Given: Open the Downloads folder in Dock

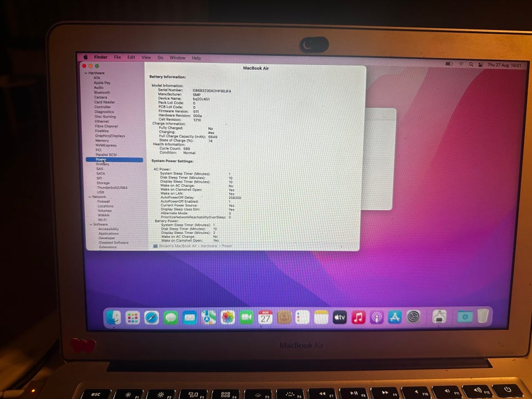Looking at the screenshot, I should click(x=465, y=316).
